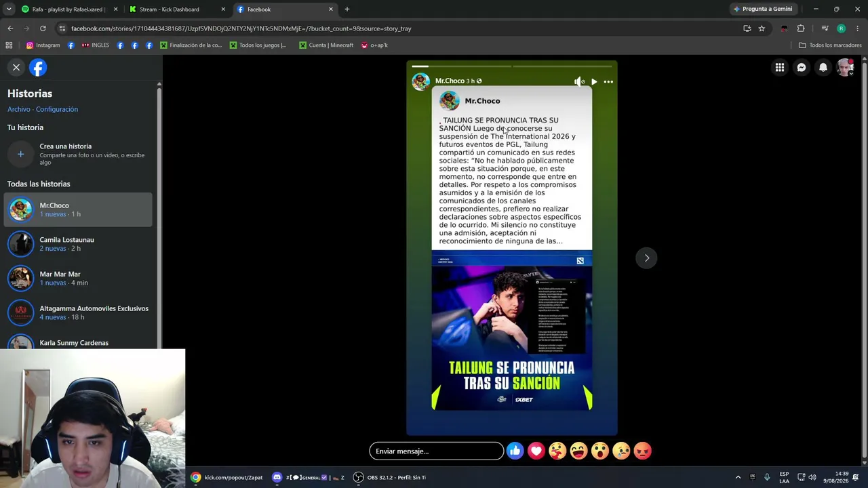Send the Angry reaction

(x=642, y=451)
